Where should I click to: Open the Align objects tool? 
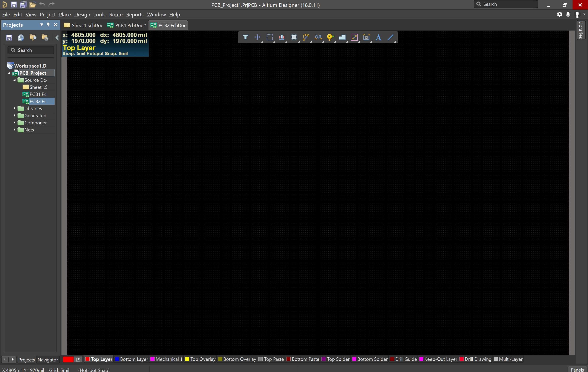282,37
